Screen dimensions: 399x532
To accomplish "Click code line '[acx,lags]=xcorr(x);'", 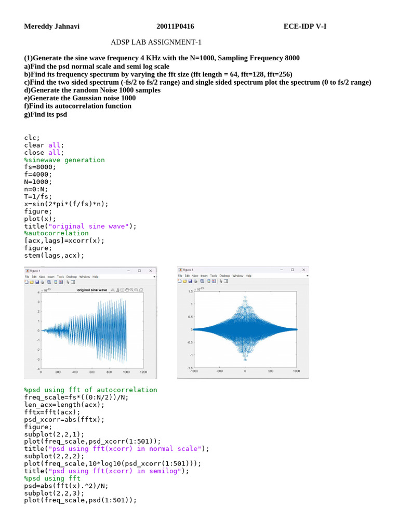I will (x=64, y=241).
